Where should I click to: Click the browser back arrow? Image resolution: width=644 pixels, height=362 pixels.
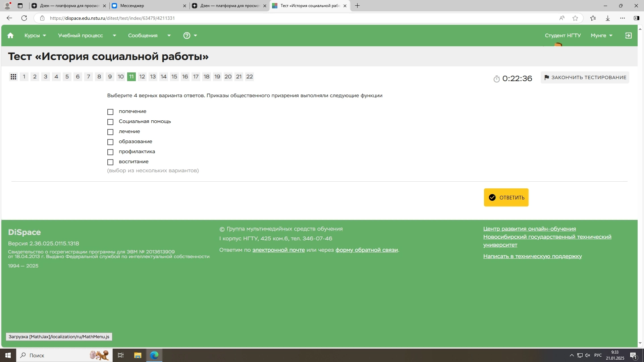pyautogui.click(x=9, y=18)
